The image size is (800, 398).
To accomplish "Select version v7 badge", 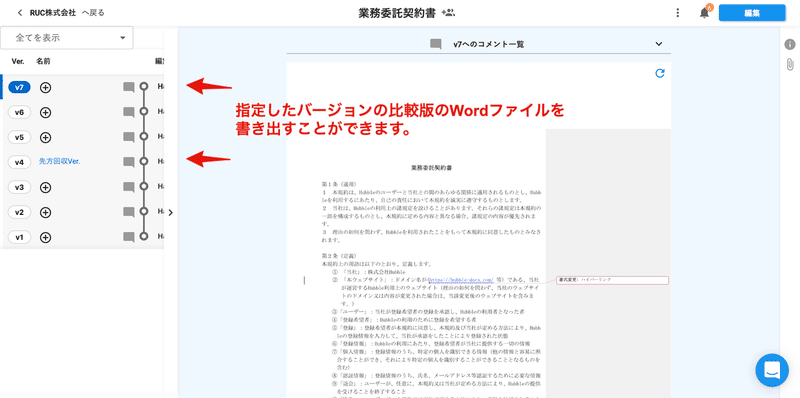I will (19, 87).
